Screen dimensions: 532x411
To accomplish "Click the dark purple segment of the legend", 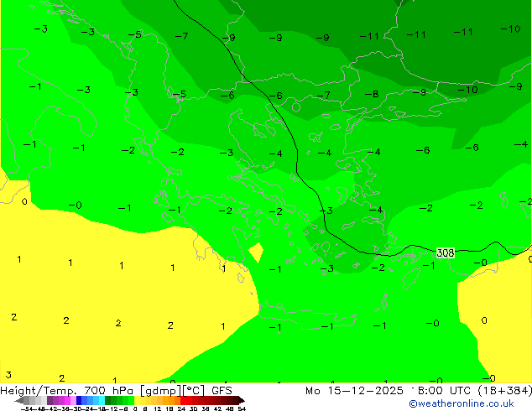I will coord(50,400).
